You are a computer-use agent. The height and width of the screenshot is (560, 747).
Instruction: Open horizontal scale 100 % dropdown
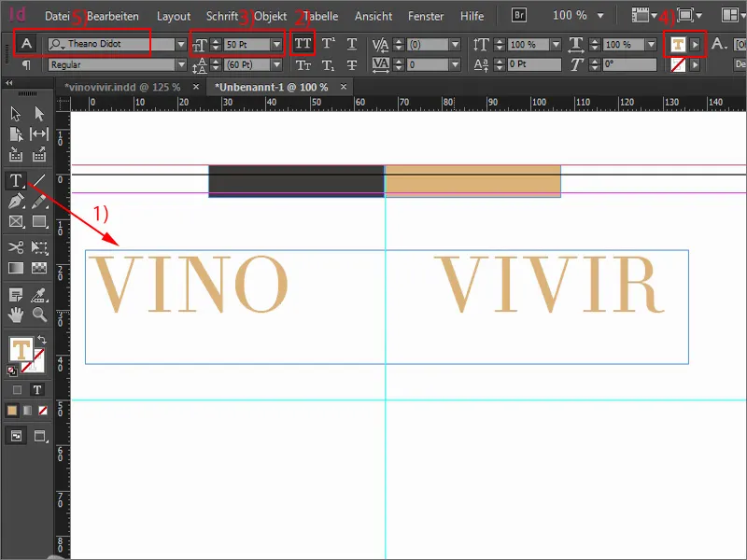651,44
